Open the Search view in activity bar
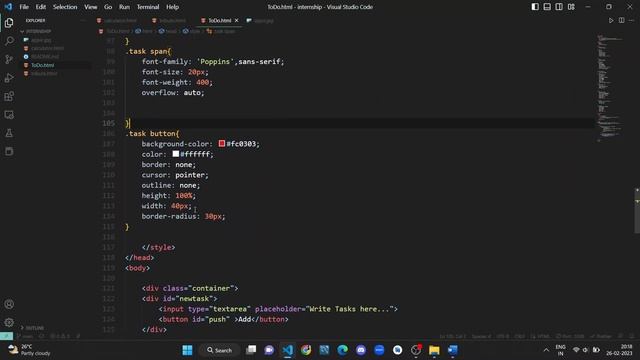The width and height of the screenshot is (640, 360). pyautogui.click(x=9, y=41)
